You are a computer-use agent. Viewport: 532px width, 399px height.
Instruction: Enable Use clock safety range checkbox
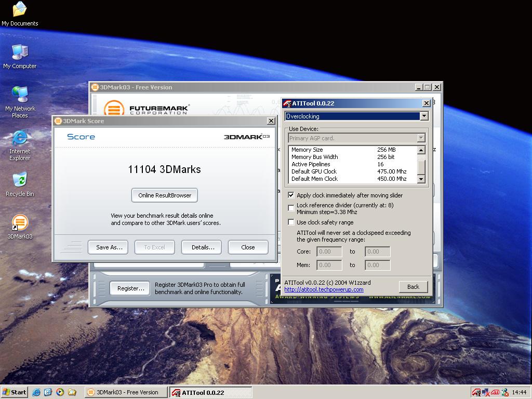(291, 222)
